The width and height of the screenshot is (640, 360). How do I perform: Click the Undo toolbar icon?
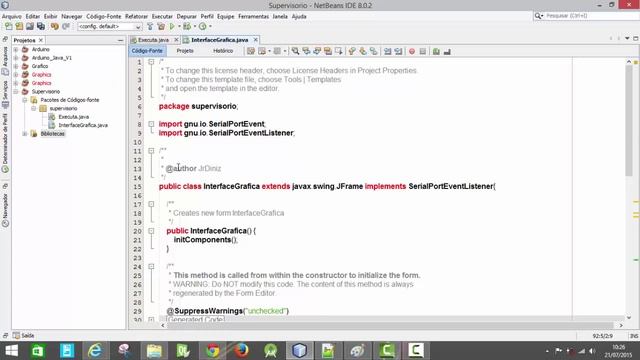point(54,27)
